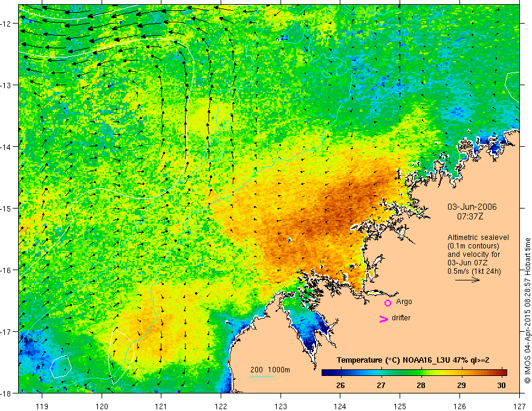Click the magenta Argo circle legend symbol
This screenshot has height=411, width=532.
point(388,303)
